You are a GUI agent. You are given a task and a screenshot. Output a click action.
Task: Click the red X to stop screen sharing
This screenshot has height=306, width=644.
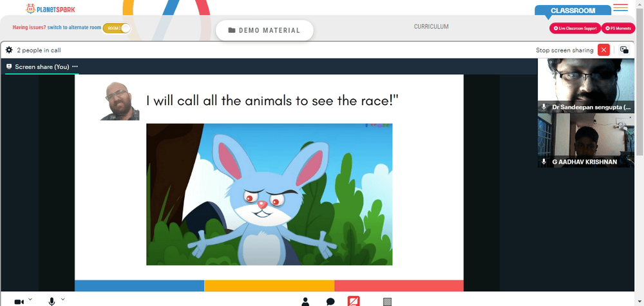(x=603, y=50)
